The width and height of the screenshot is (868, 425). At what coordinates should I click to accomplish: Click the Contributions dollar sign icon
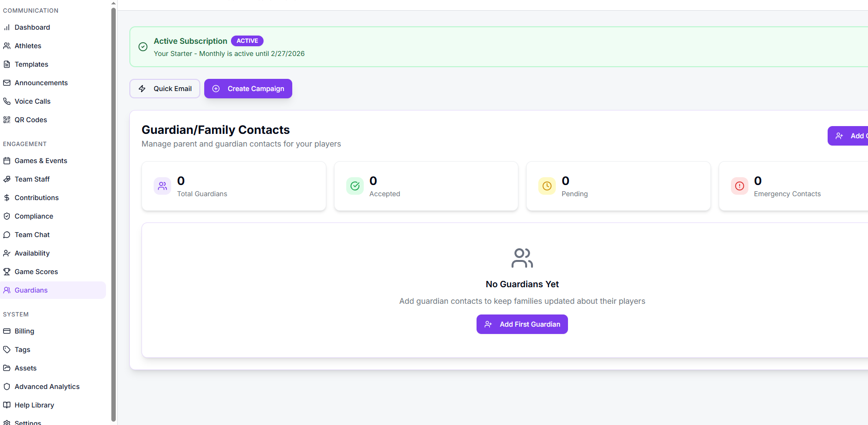click(x=7, y=198)
